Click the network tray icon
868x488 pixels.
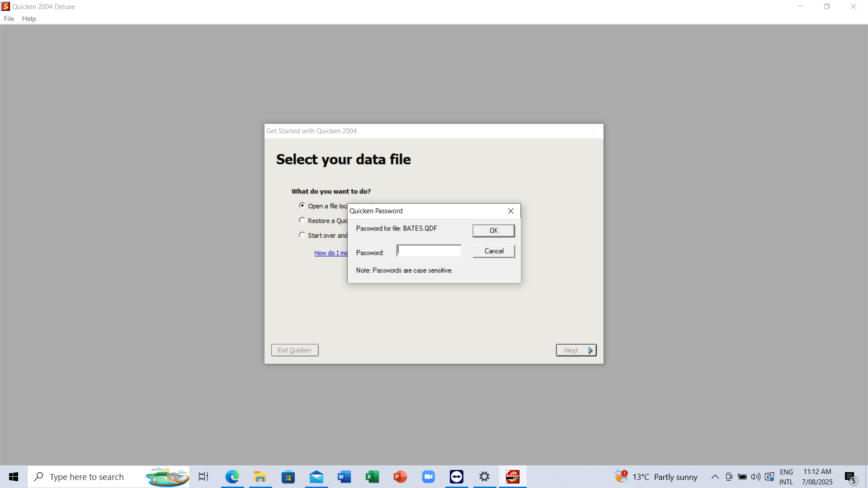click(769, 477)
